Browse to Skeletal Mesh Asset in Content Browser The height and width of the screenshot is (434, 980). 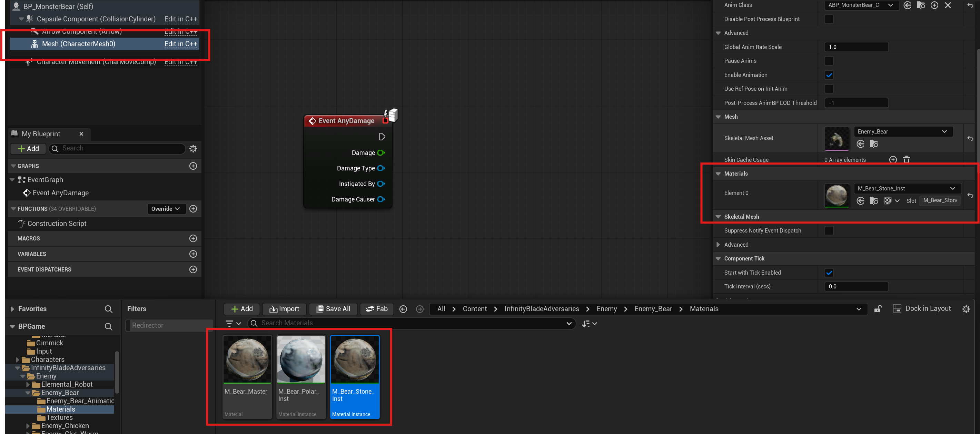[x=874, y=144]
